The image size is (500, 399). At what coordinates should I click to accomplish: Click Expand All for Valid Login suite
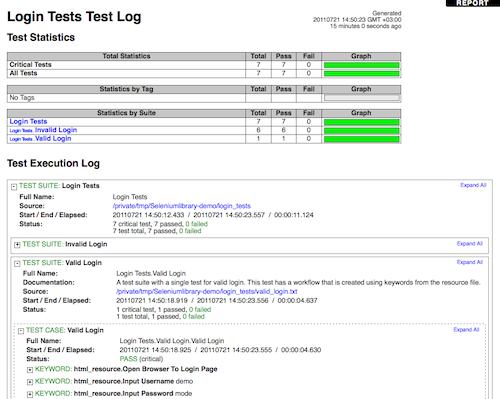(x=470, y=262)
